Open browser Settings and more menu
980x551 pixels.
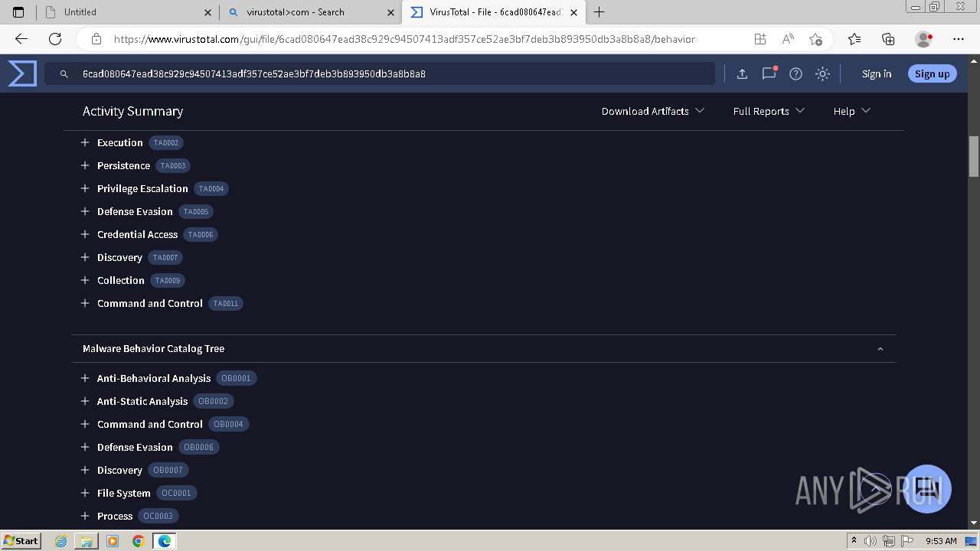pos(959,39)
